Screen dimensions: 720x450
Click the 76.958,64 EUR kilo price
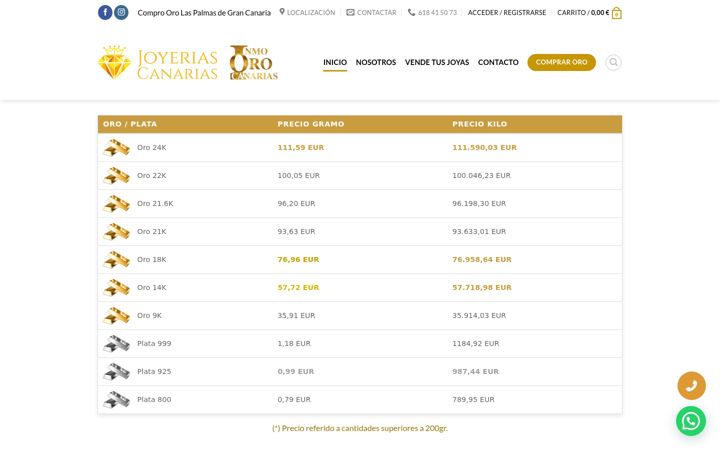coord(482,259)
